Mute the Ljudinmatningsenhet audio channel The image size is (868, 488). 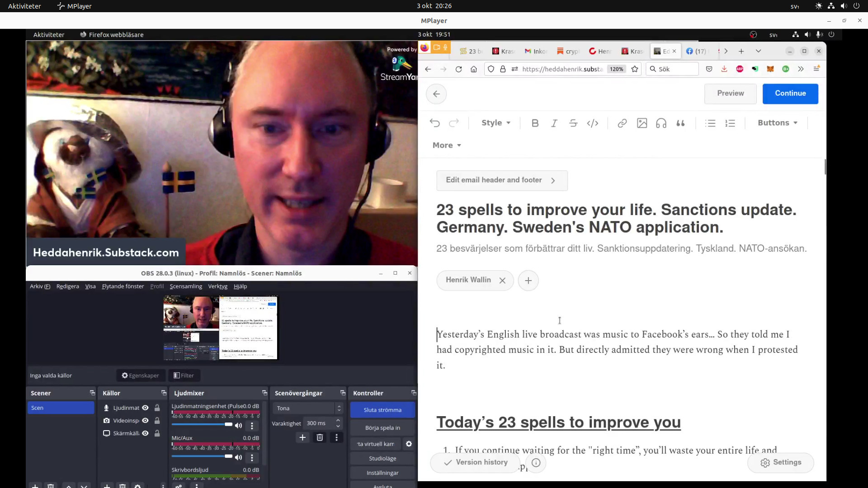point(238,426)
